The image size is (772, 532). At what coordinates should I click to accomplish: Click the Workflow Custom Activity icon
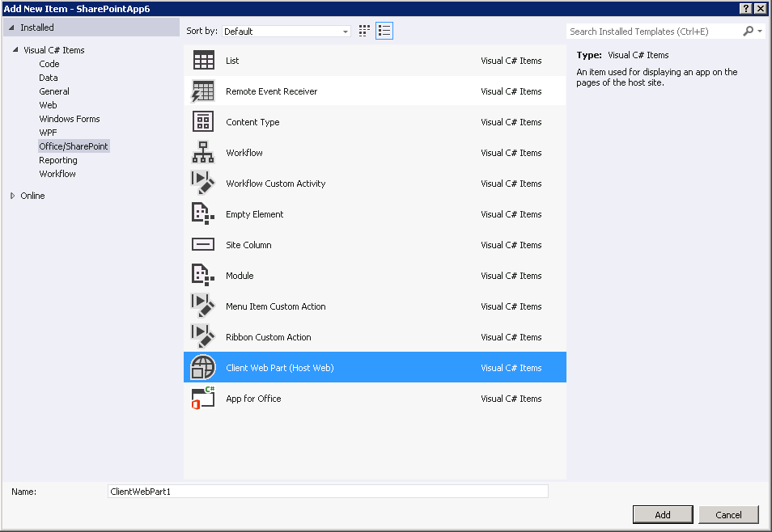203,183
